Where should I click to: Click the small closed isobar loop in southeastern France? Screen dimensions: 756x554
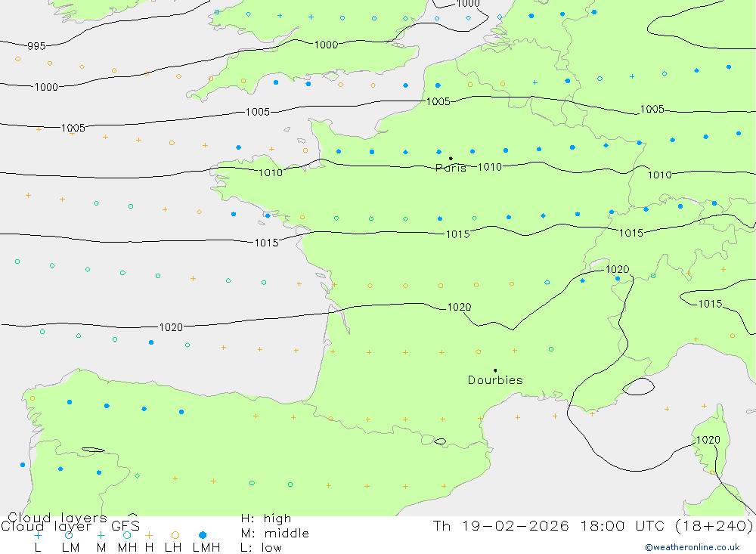coord(638,387)
